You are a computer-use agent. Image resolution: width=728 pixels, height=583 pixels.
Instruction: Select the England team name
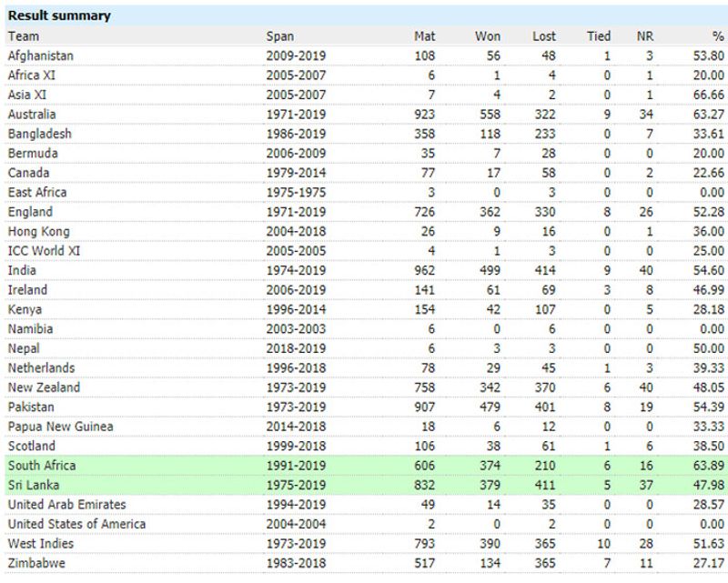[29, 212]
